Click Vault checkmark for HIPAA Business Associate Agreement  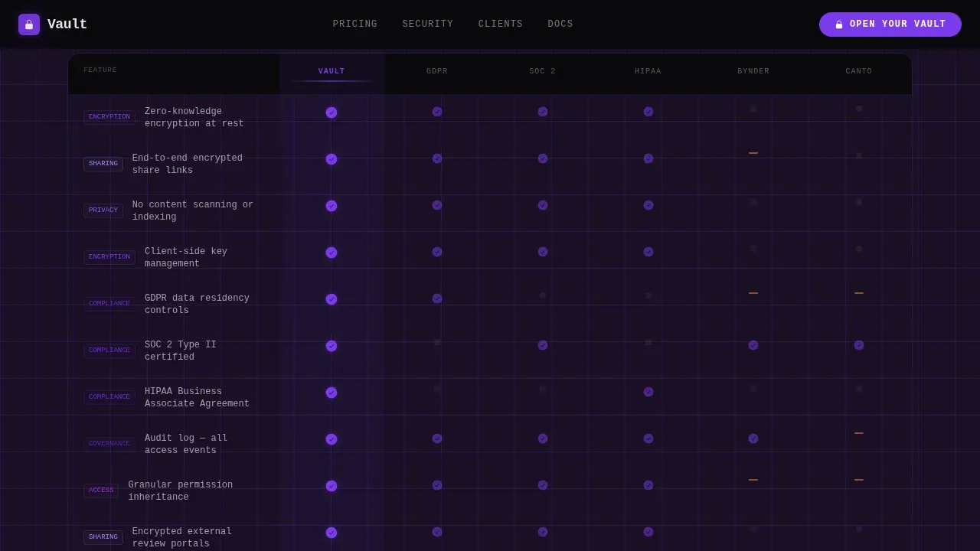click(x=332, y=393)
